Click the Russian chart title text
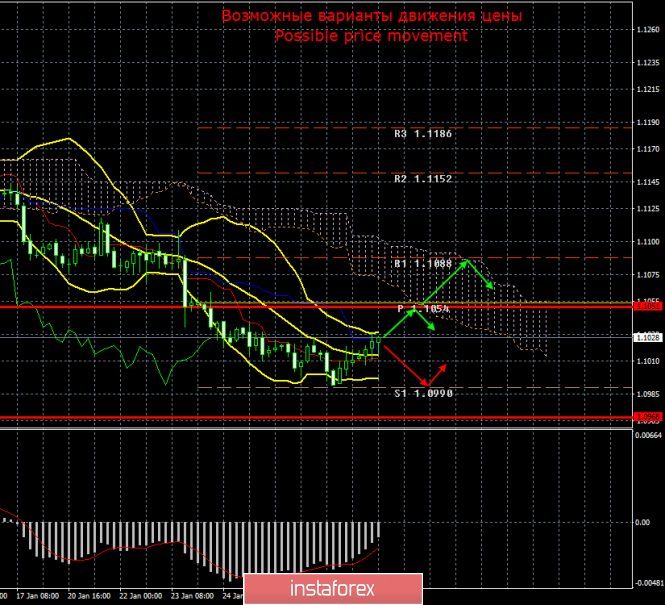 pos(372,16)
